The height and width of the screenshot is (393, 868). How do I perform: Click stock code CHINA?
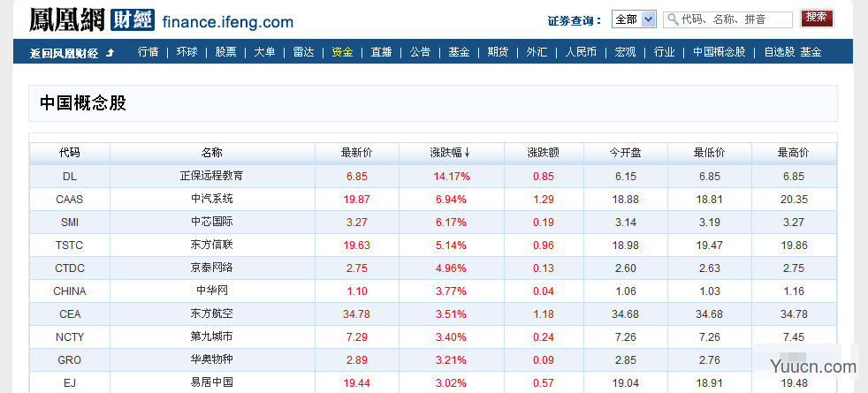pos(70,291)
